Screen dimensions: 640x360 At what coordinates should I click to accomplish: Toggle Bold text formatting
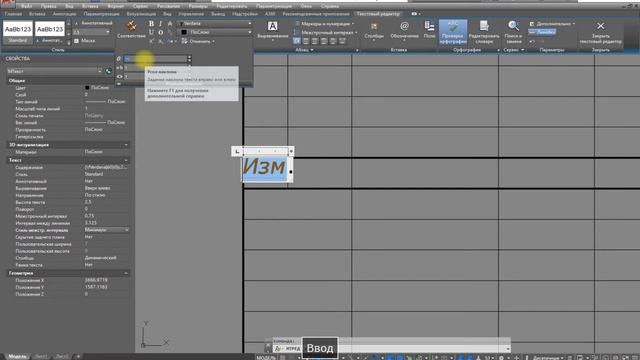point(151,24)
